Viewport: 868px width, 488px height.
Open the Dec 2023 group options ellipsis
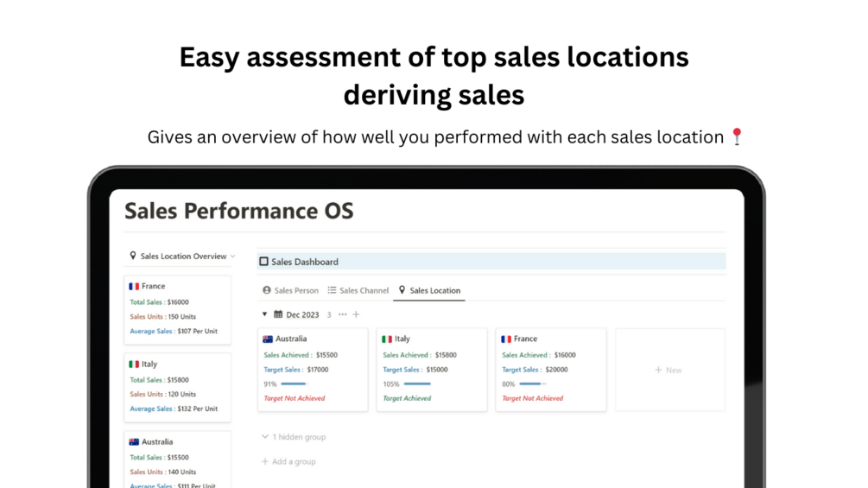(x=343, y=314)
